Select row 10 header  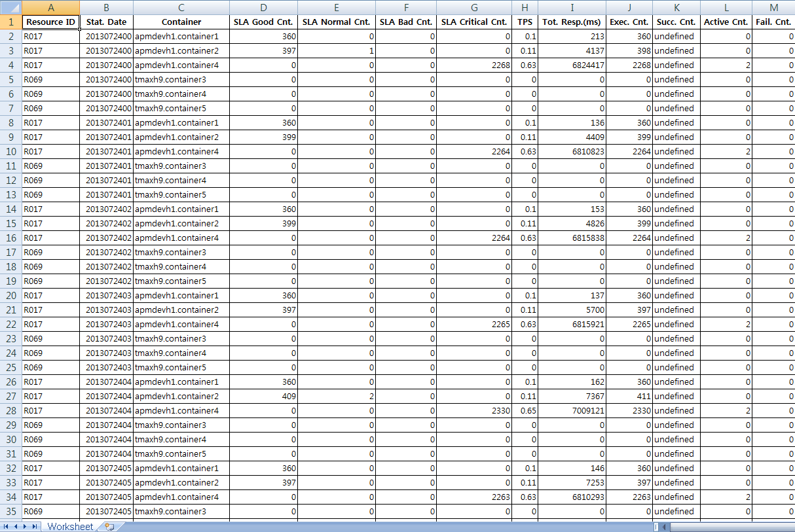pos(10,151)
